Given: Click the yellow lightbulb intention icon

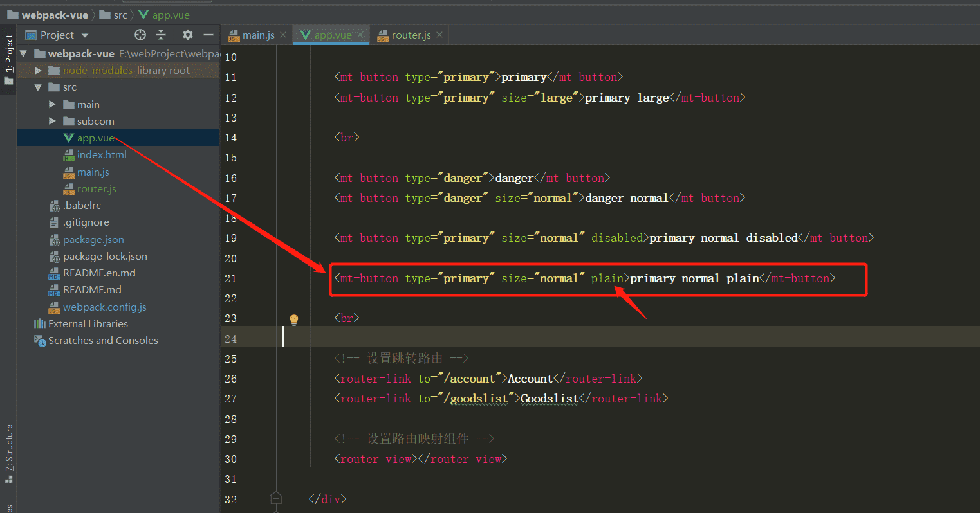Looking at the screenshot, I should point(294,319).
